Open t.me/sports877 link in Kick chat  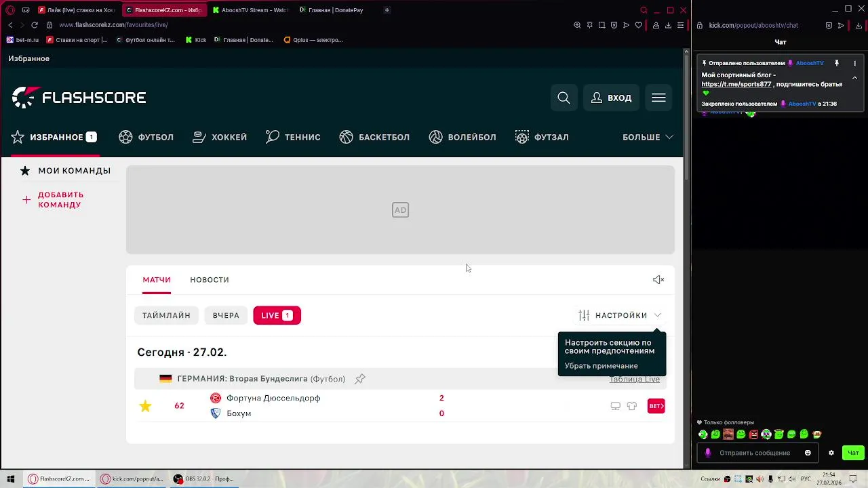click(736, 84)
